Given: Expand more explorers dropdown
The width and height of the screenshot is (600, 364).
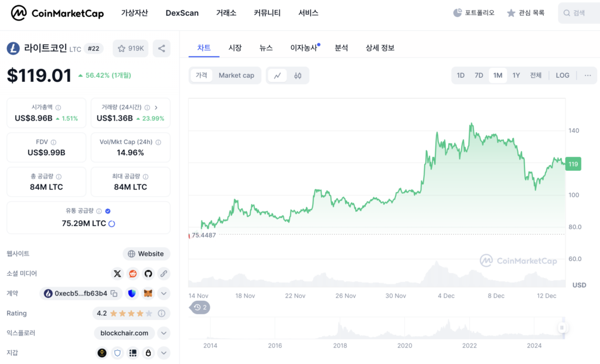Looking at the screenshot, I should (x=163, y=334).
